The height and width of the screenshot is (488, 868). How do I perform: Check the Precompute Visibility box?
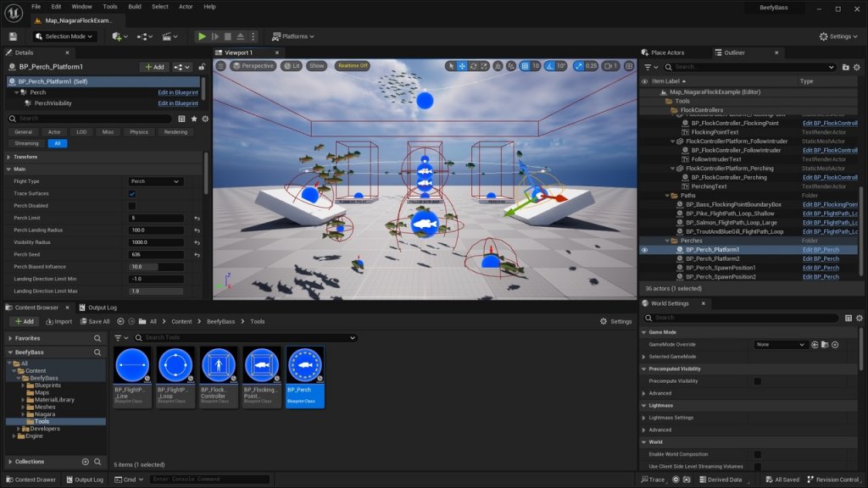757,381
